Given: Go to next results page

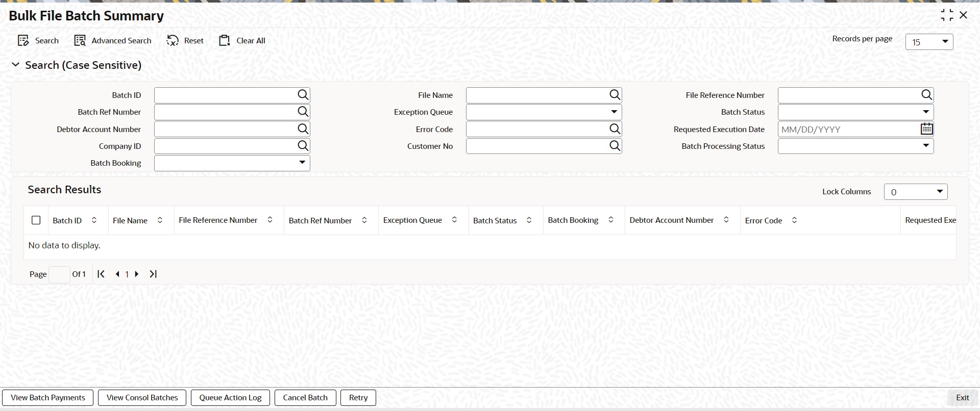Looking at the screenshot, I should pyautogui.click(x=136, y=274).
